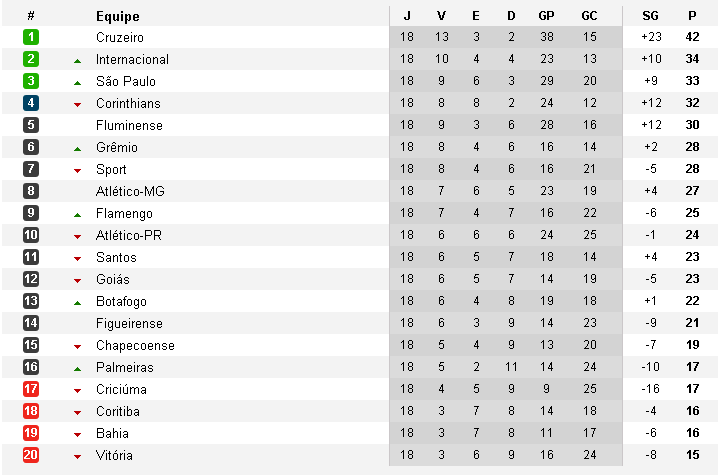The height and width of the screenshot is (475, 718).
Task: Open the São Paulo team link
Action: coord(126,81)
